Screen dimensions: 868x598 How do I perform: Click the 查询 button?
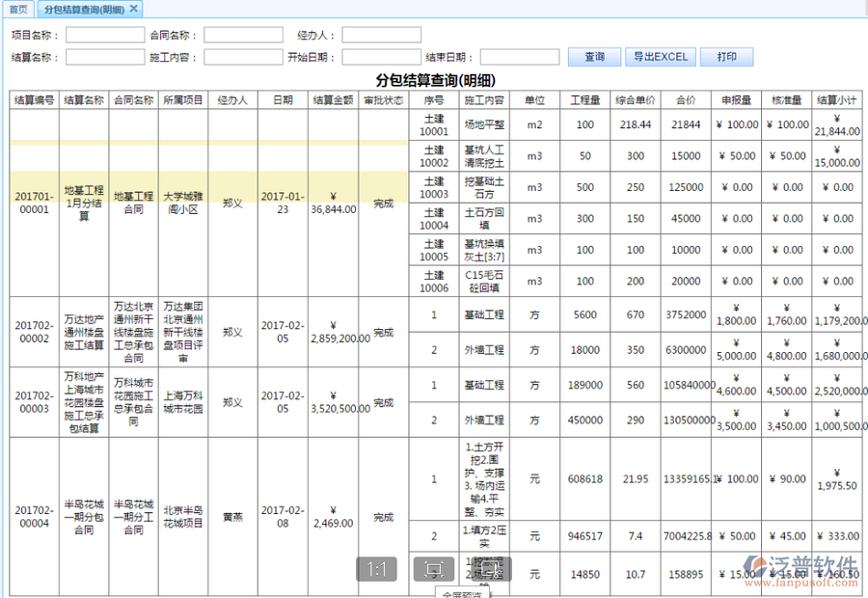click(x=595, y=57)
